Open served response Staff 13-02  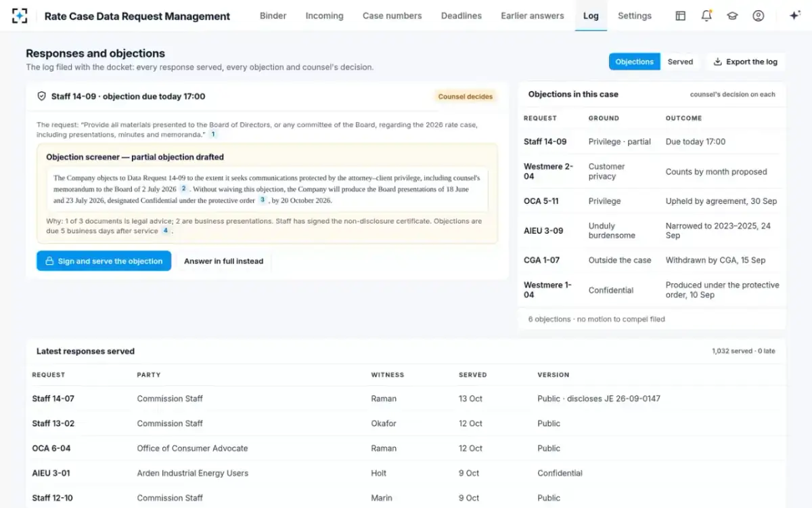click(406, 423)
